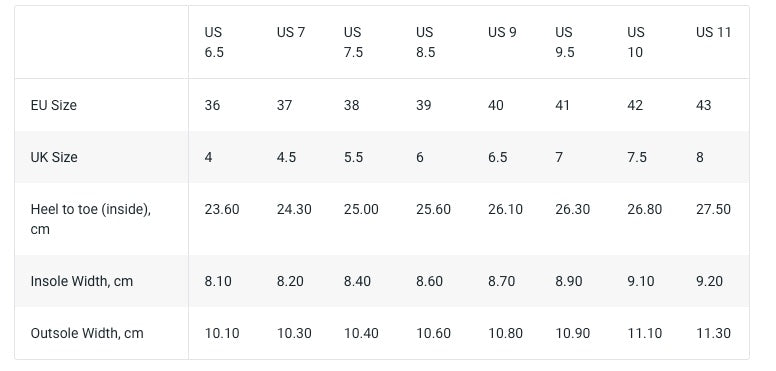
Task: Click the US 9 column header
Action: (x=502, y=32)
